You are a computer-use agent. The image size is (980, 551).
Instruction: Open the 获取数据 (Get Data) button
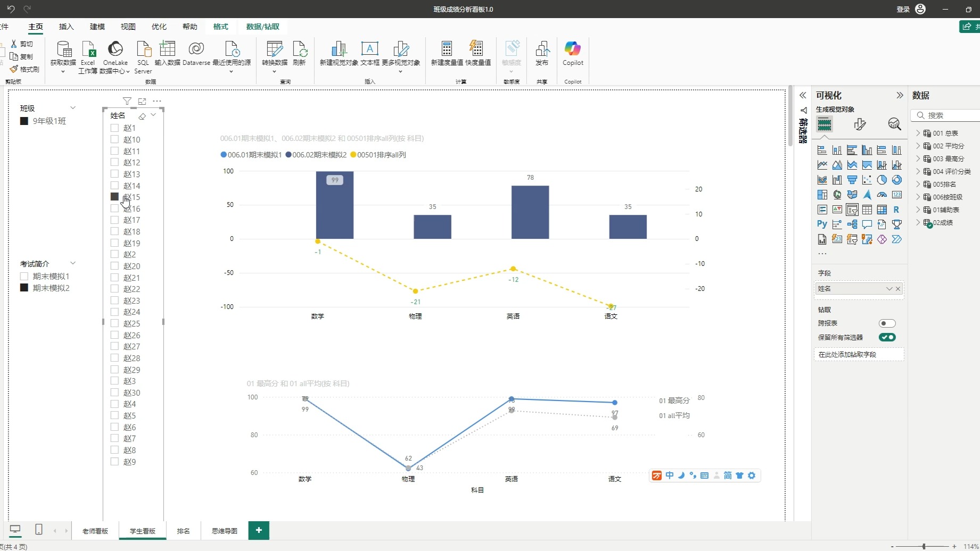(x=63, y=57)
